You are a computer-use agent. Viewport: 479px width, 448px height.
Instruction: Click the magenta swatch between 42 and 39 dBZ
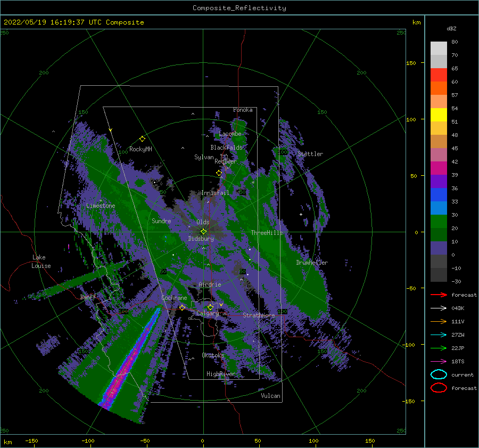(439, 168)
